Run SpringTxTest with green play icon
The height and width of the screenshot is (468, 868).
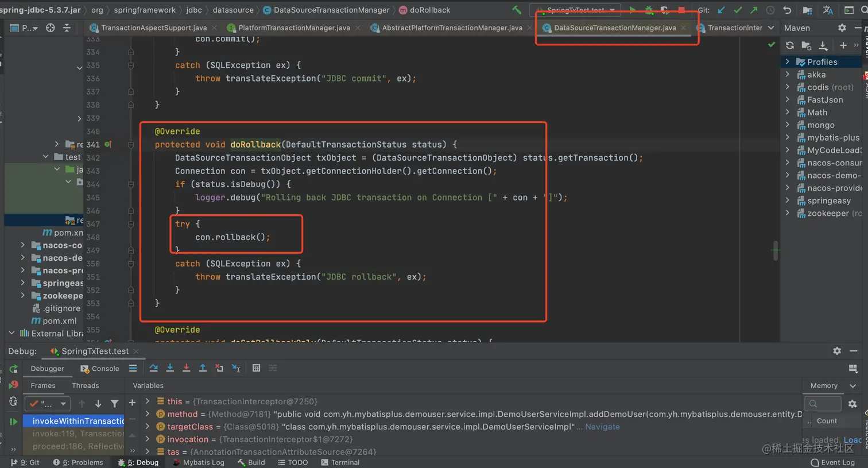(x=632, y=10)
